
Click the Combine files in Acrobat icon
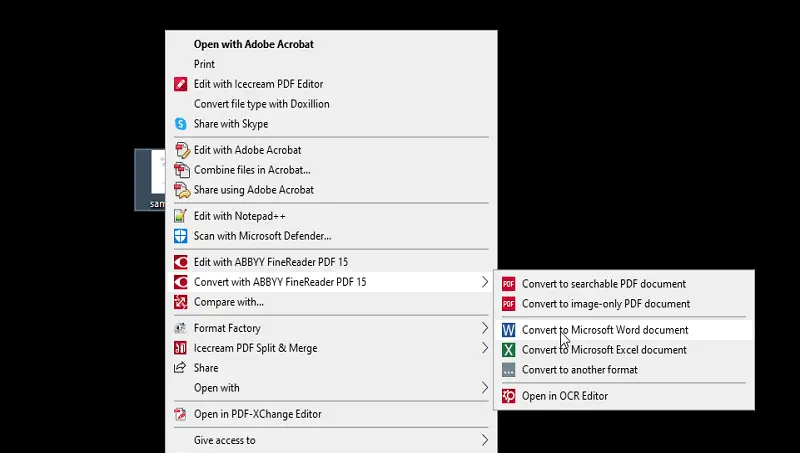click(x=182, y=170)
